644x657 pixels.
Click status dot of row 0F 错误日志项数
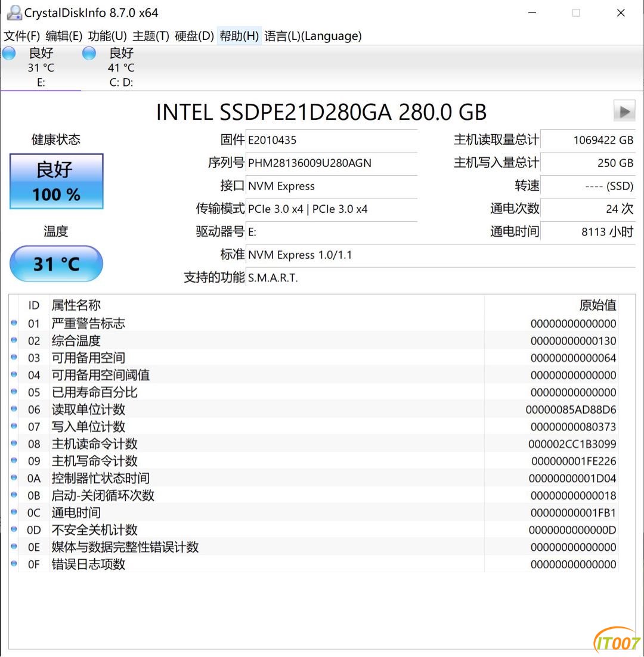[x=14, y=563]
